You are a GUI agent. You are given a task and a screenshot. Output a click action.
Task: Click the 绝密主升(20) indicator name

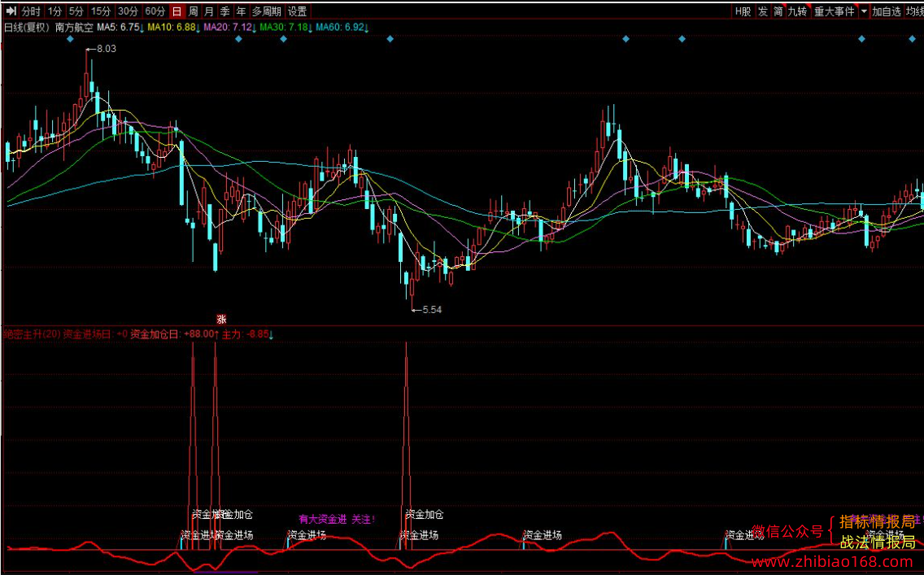pos(32,334)
